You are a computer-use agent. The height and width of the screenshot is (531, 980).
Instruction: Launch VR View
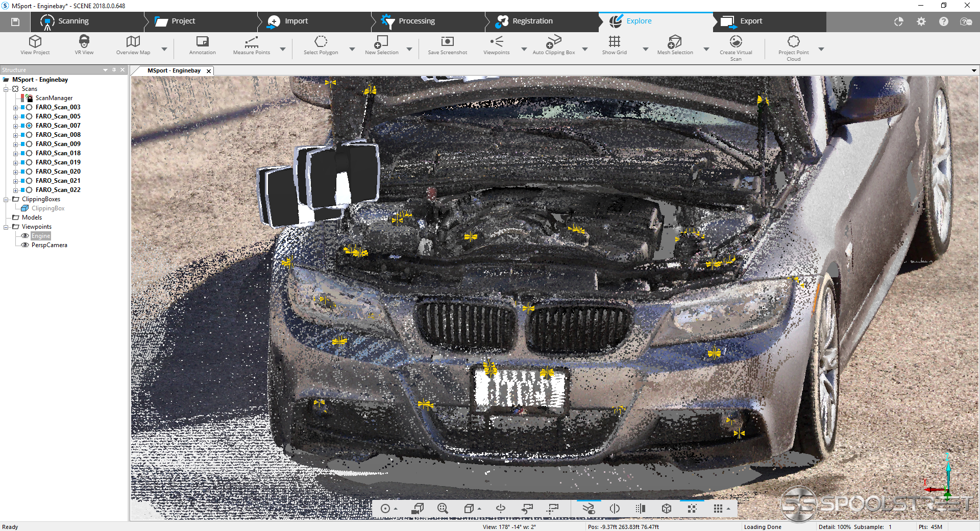click(84, 45)
